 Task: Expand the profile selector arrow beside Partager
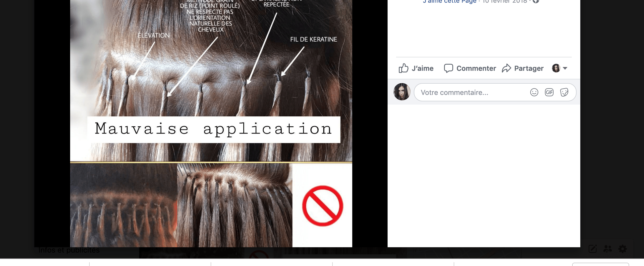(x=565, y=68)
